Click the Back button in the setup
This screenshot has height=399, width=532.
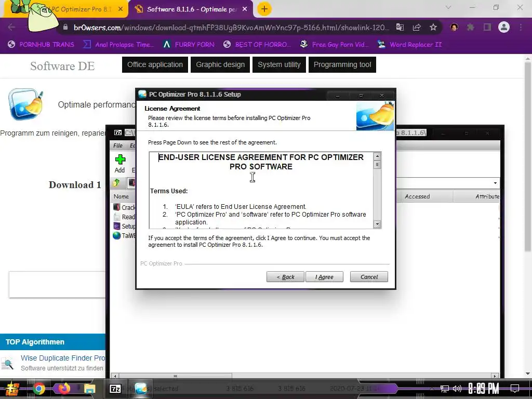point(285,277)
